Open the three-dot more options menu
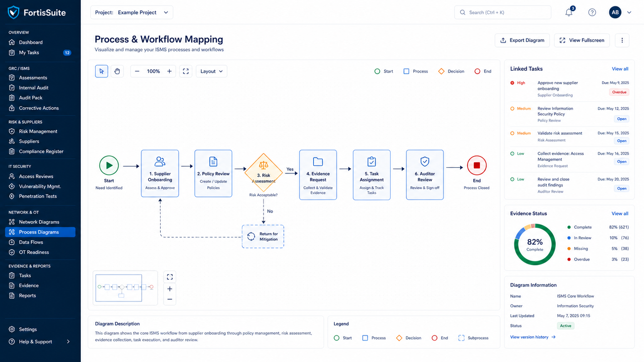Screen dimensions: 644x362 [x=622, y=40]
